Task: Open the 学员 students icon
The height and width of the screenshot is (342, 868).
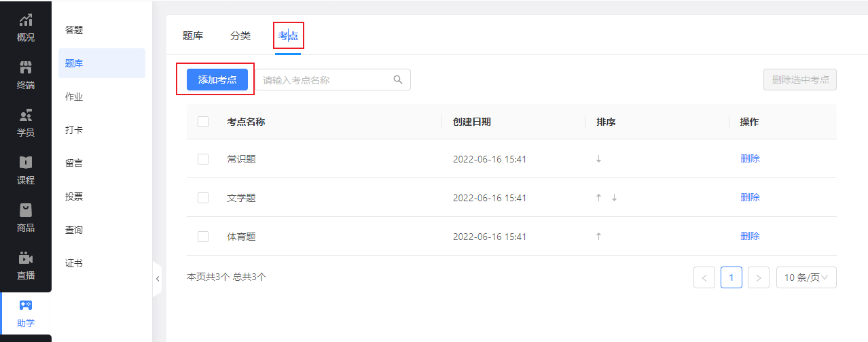Action: [x=26, y=115]
